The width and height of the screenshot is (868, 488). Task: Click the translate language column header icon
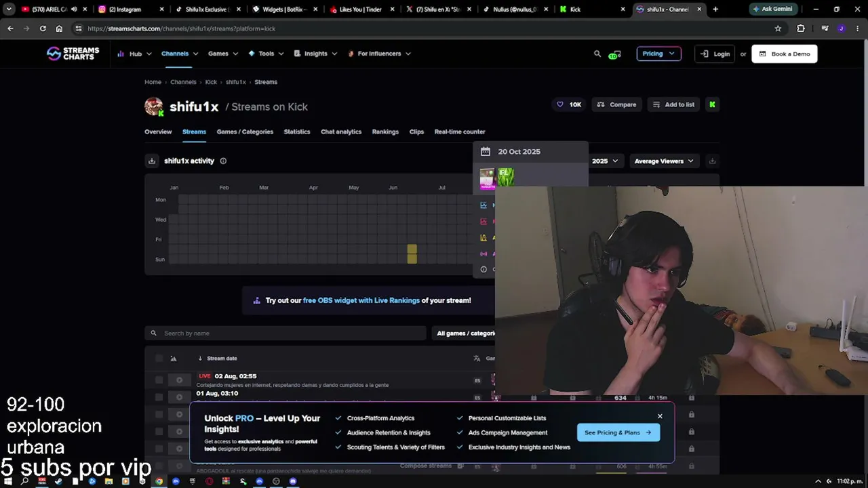(477, 359)
